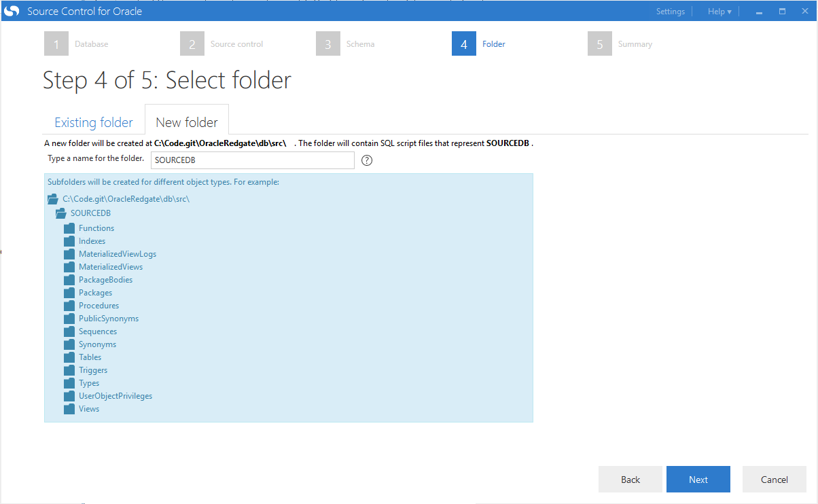Switch to the Existing folder tab
The image size is (818, 504).
click(94, 122)
